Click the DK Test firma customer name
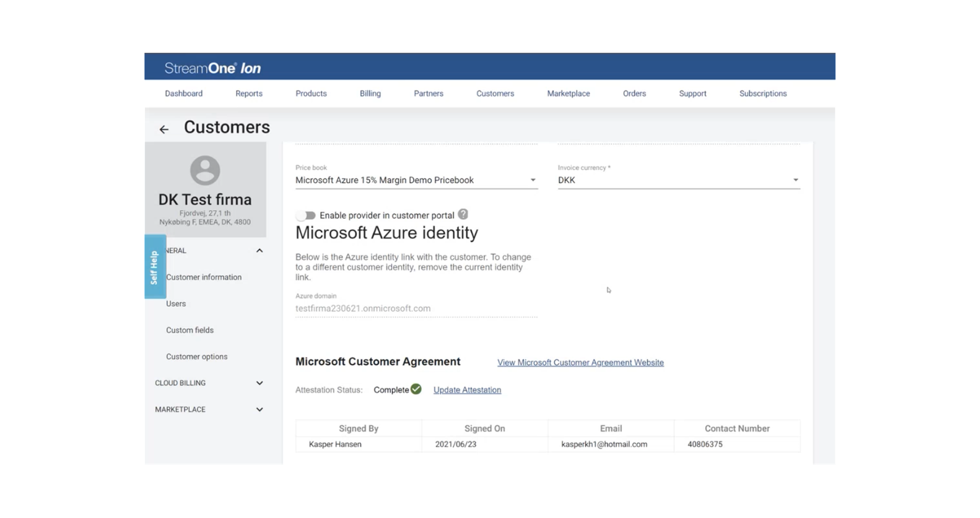 click(x=205, y=199)
